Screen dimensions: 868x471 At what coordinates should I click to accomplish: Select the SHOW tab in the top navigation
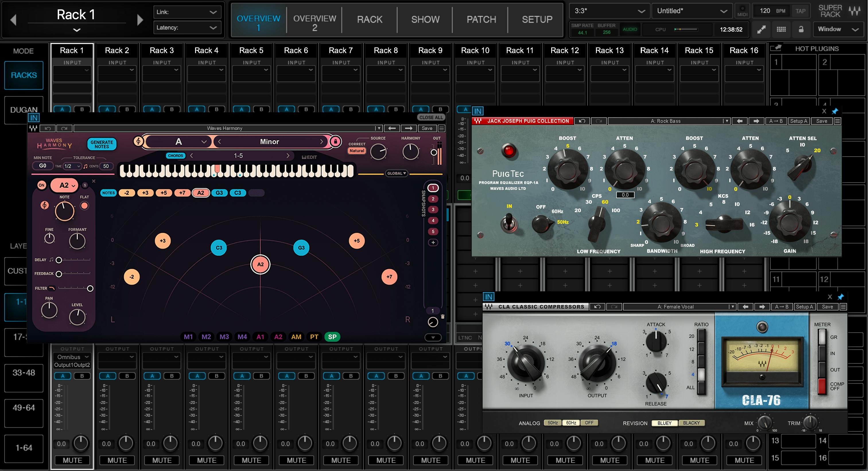[425, 19]
